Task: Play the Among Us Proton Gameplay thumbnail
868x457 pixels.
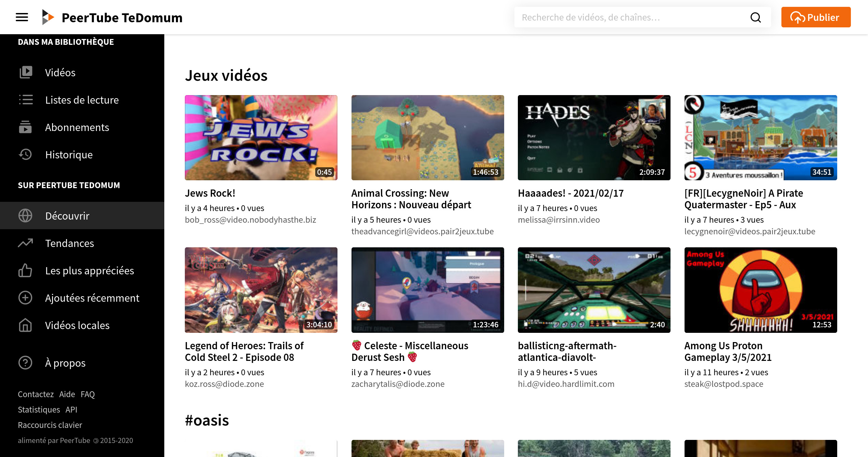Action: [x=761, y=290]
